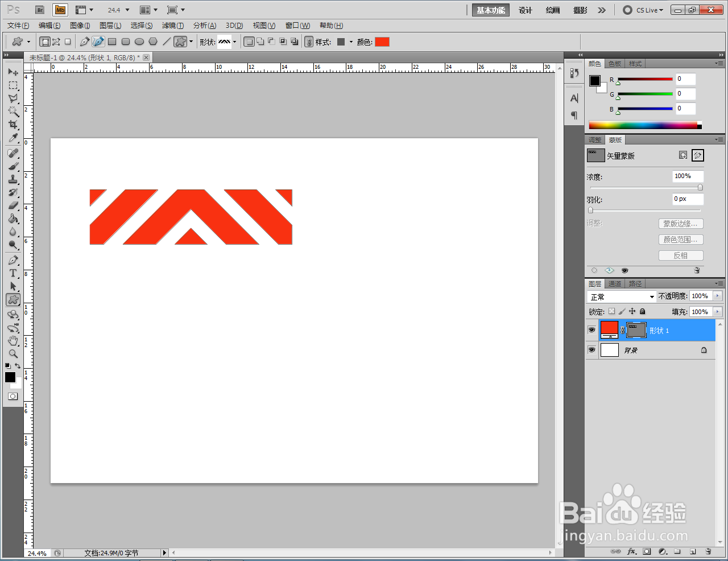
Task: Select the Horizontal Type tool
Action: click(13, 273)
